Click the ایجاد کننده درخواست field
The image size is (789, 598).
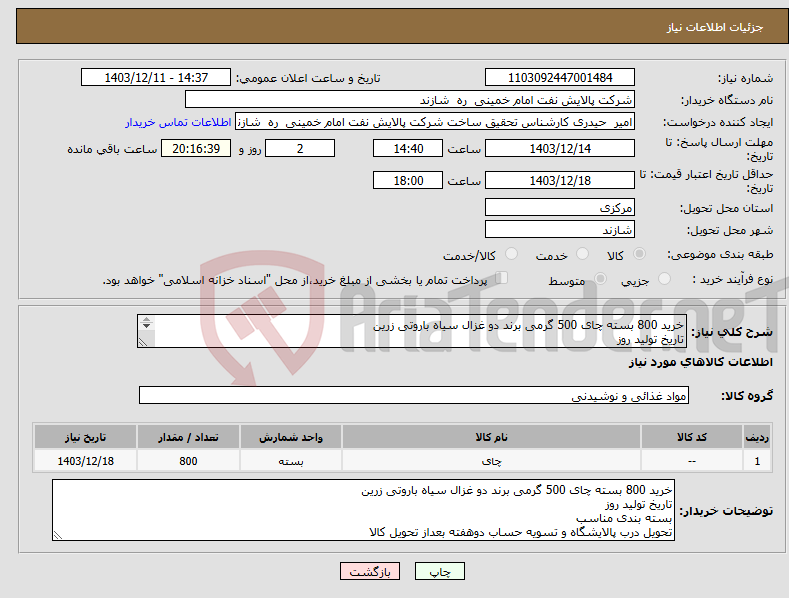[x=435, y=121]
